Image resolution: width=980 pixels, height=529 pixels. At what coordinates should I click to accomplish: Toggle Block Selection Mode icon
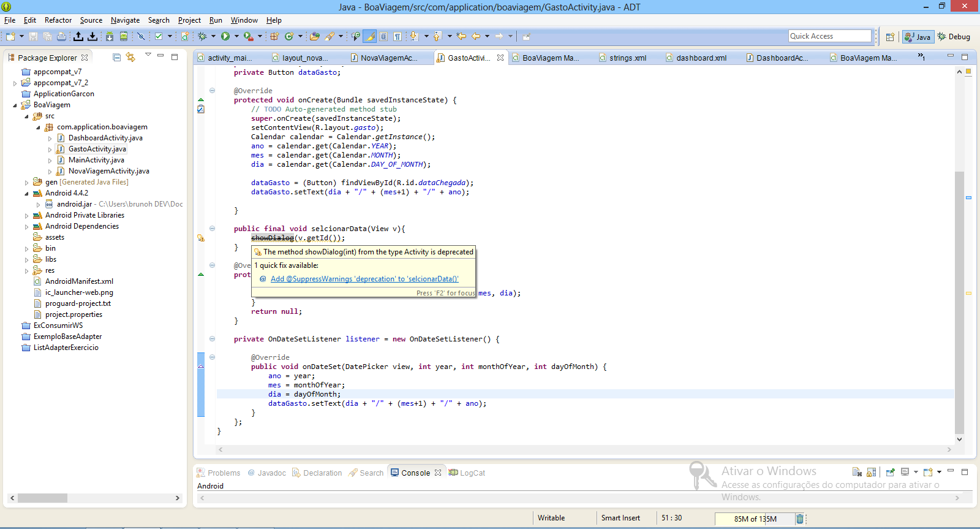coord(383,36)
